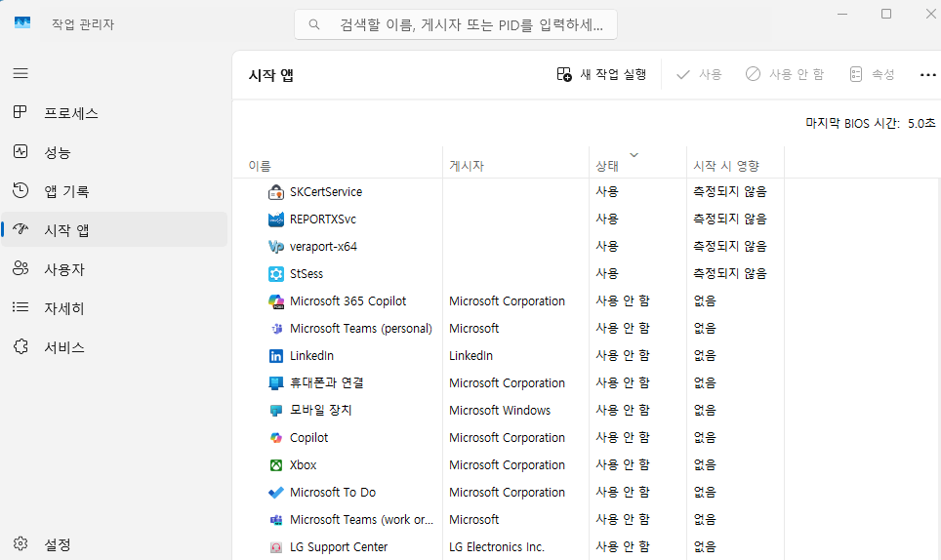Select the 모바일 장치 row name
941x560 pixels.
click(320, 410)
